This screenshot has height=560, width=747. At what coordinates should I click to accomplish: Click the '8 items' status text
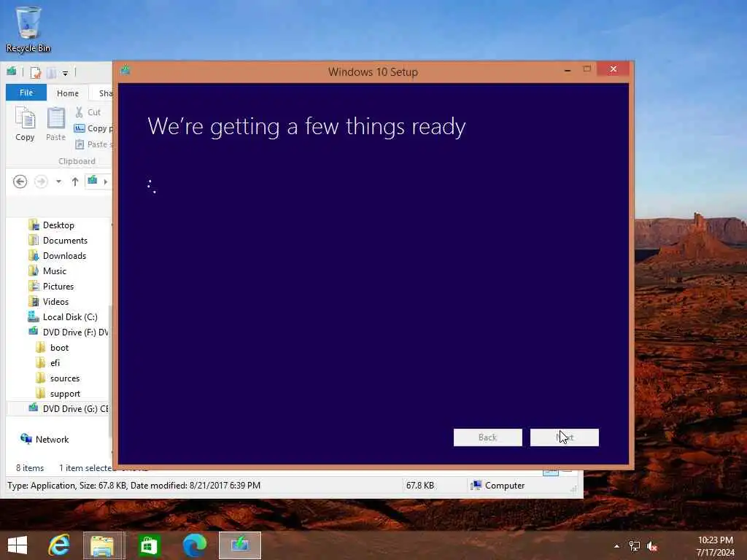pyautogui.click(x=29, y=468)
